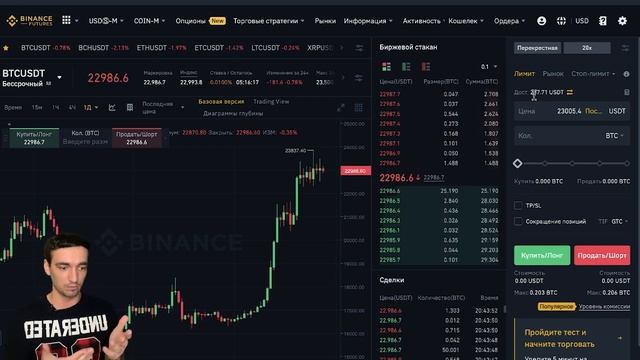Open the Рынки menu item
Viewport: 640px width, 360px height.
(325, 21)
